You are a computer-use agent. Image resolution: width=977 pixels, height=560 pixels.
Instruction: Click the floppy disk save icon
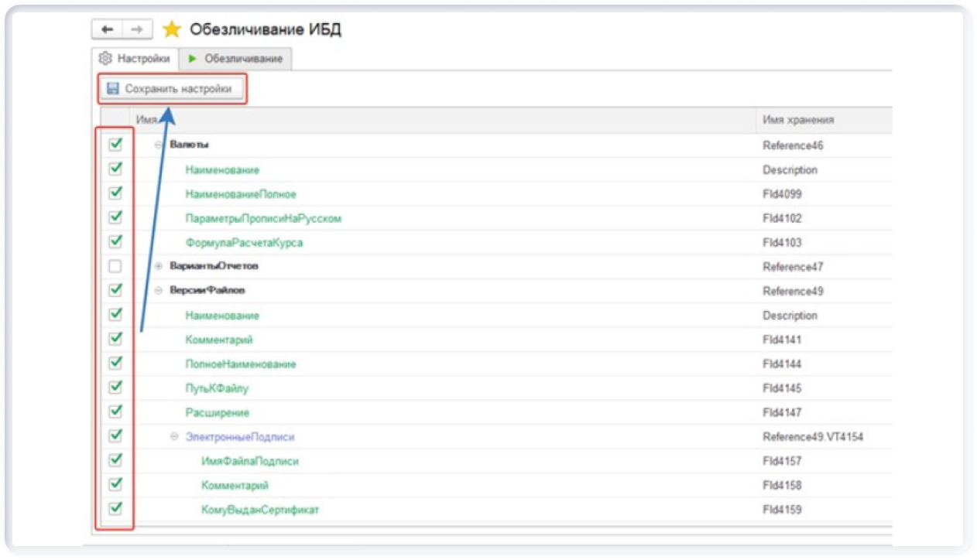pyautogui.click(x=112, y=89)
